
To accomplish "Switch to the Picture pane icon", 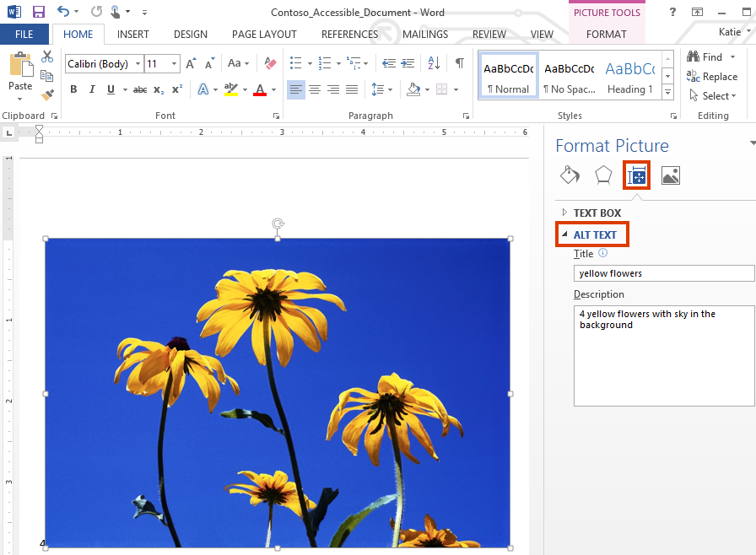I will pos(670,175).
